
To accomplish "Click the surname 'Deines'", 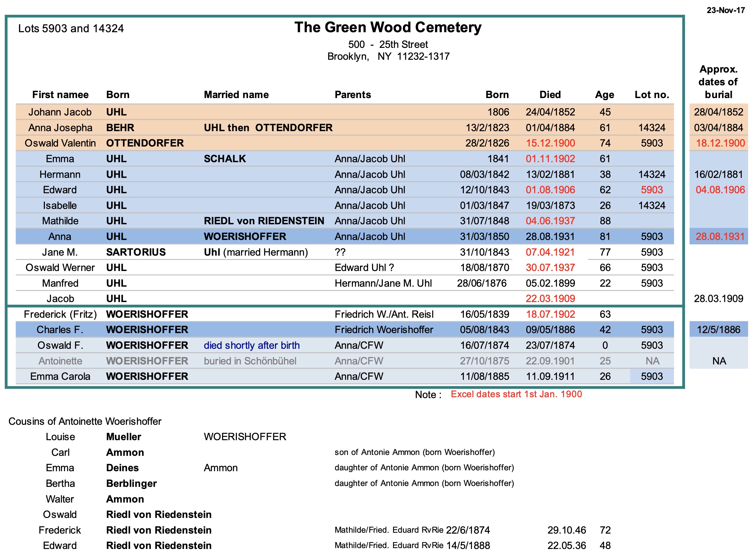I will click(x=122, y=468).
